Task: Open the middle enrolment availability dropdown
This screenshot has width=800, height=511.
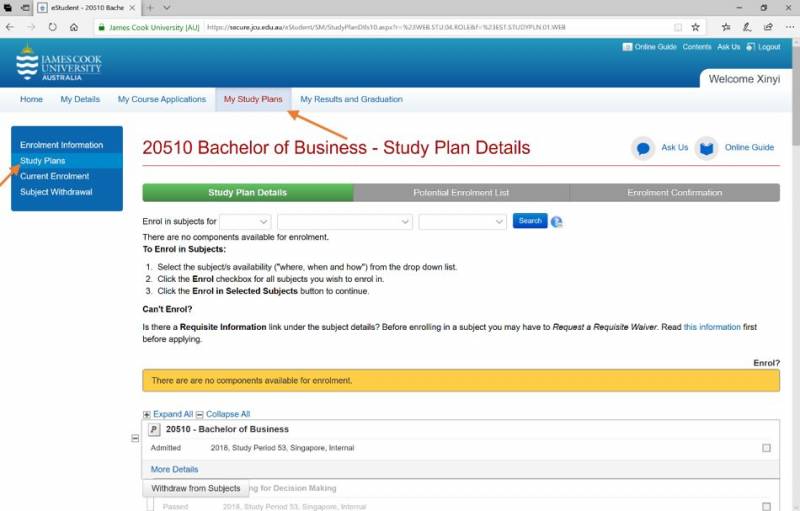Action: pyautogui.click(x=345, y=221)
